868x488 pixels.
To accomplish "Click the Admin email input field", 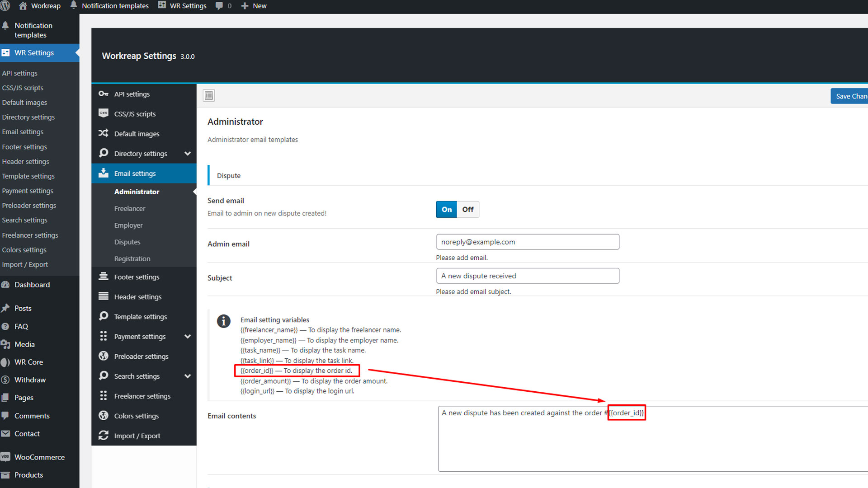I will pyautogui.click(x=527, y=242).
